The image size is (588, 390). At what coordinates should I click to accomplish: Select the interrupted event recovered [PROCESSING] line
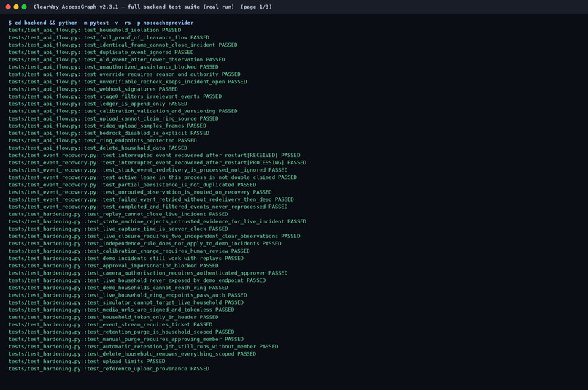(x=158, y=163)
